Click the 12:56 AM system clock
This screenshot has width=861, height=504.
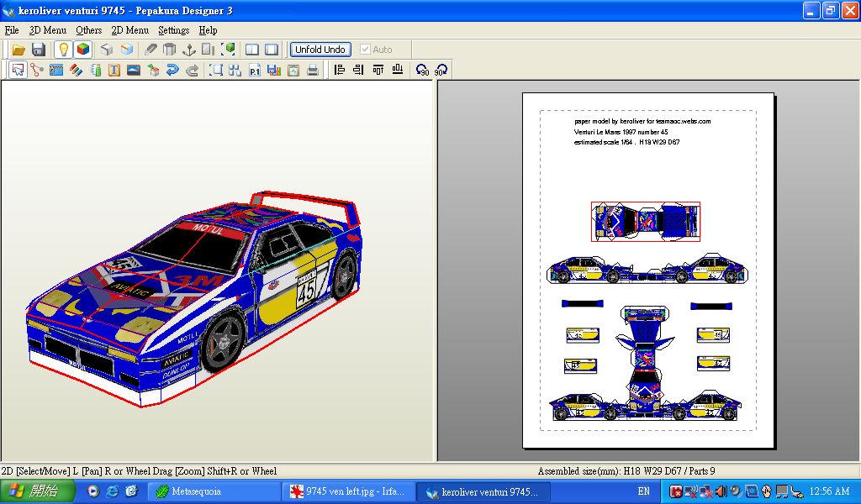(829, 491)
